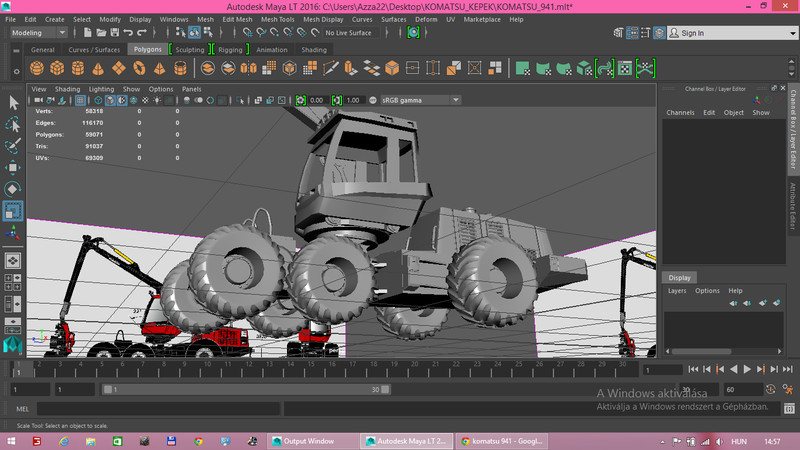Click the Extrude shelf icon
The image size is (800, 450).
pos(351,68)
